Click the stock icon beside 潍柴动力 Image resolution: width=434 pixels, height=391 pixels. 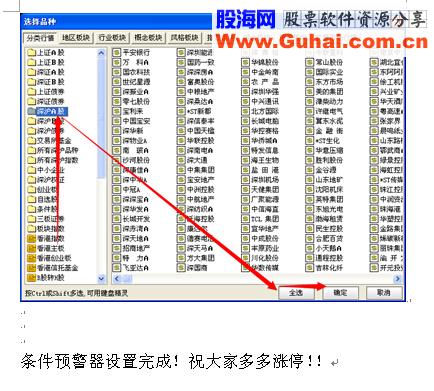pos(310,102)
